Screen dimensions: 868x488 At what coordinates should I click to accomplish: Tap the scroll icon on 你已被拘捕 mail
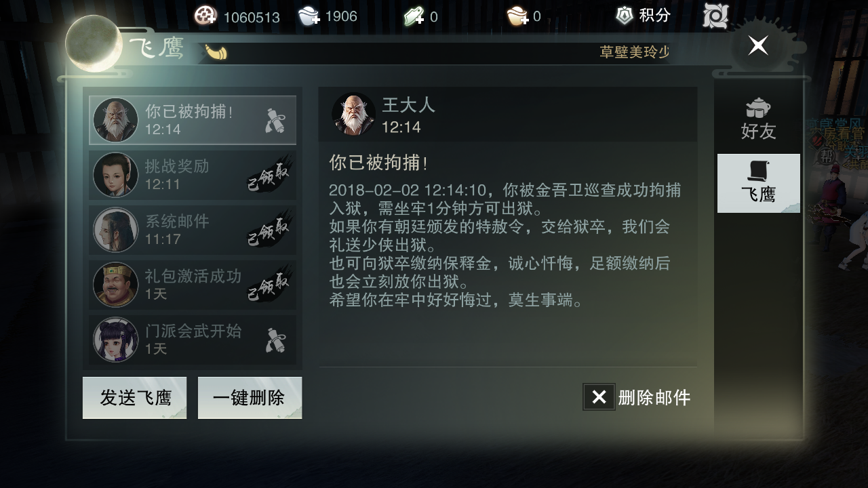click(x=275, y=120)
